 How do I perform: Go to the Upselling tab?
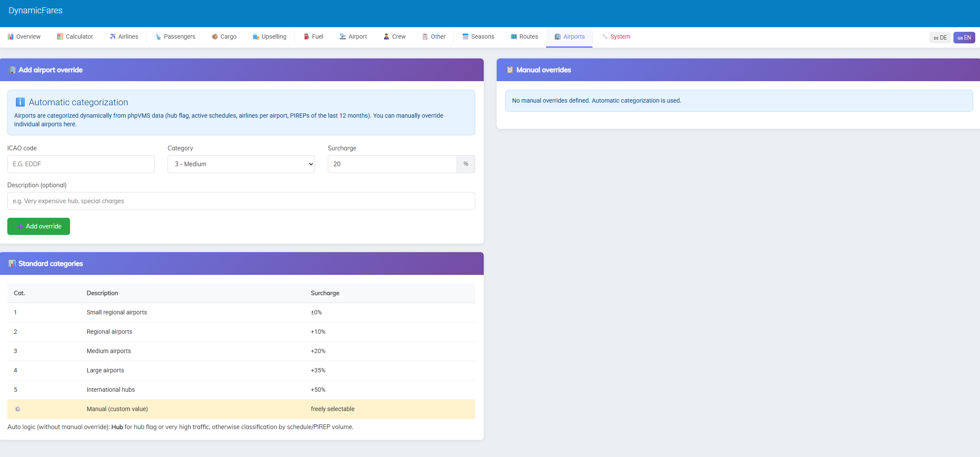(x=269, y=37)
